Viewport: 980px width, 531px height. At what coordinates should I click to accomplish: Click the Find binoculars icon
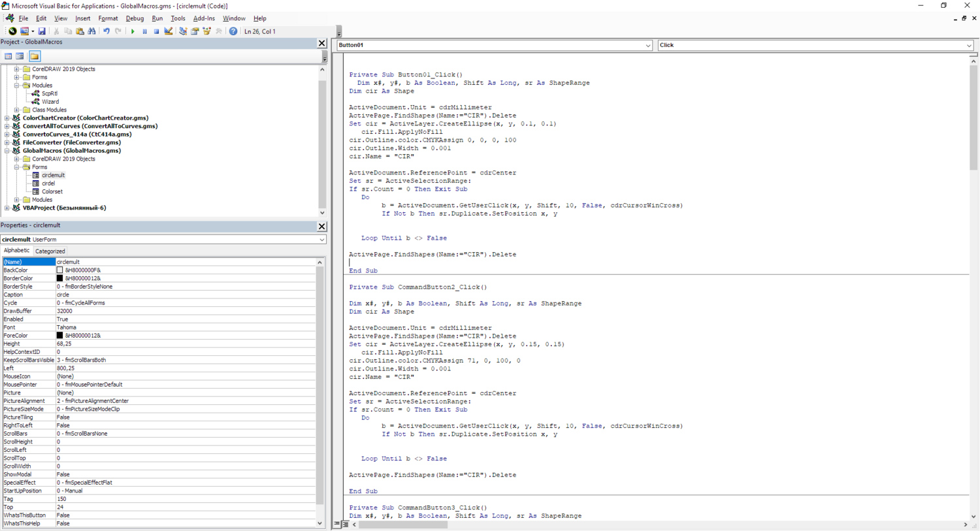pos(91,31)
